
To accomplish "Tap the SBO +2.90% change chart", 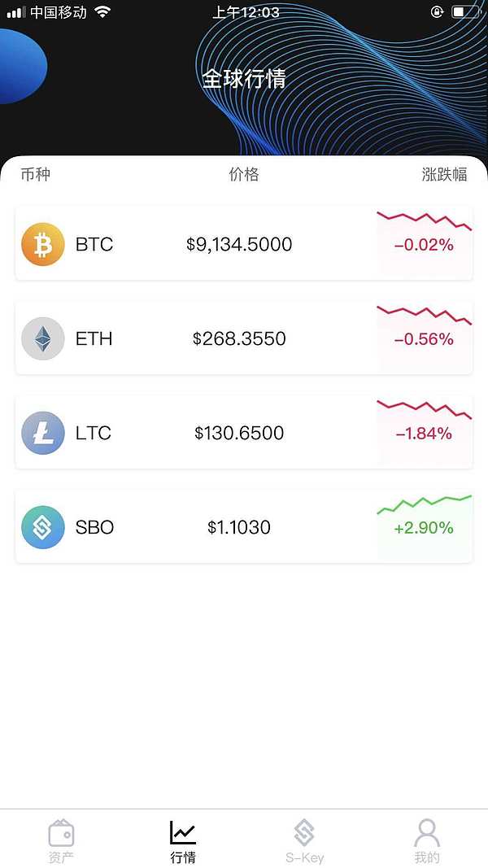I will tap(424, 526).
